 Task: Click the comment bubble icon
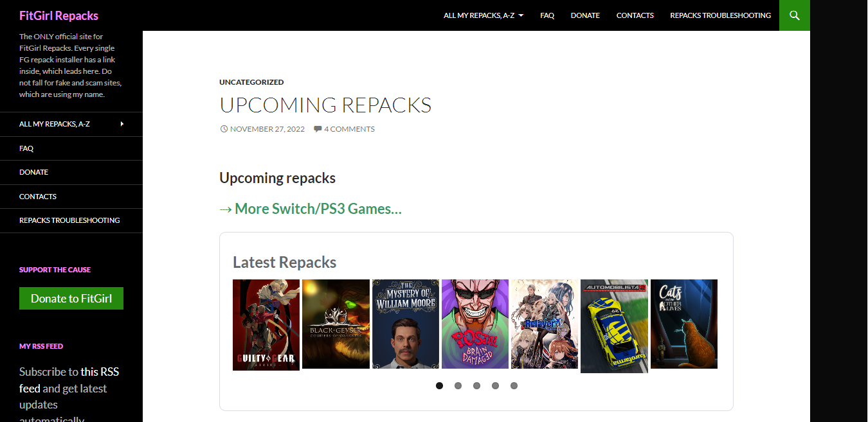[x=318, y=129]
